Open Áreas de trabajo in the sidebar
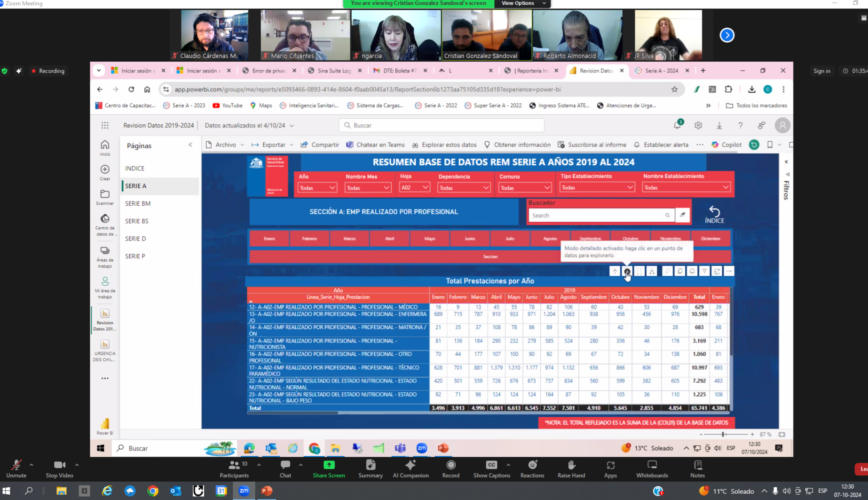Image resolution: width=868 pixels, height=500 pixels. (105, 257)
